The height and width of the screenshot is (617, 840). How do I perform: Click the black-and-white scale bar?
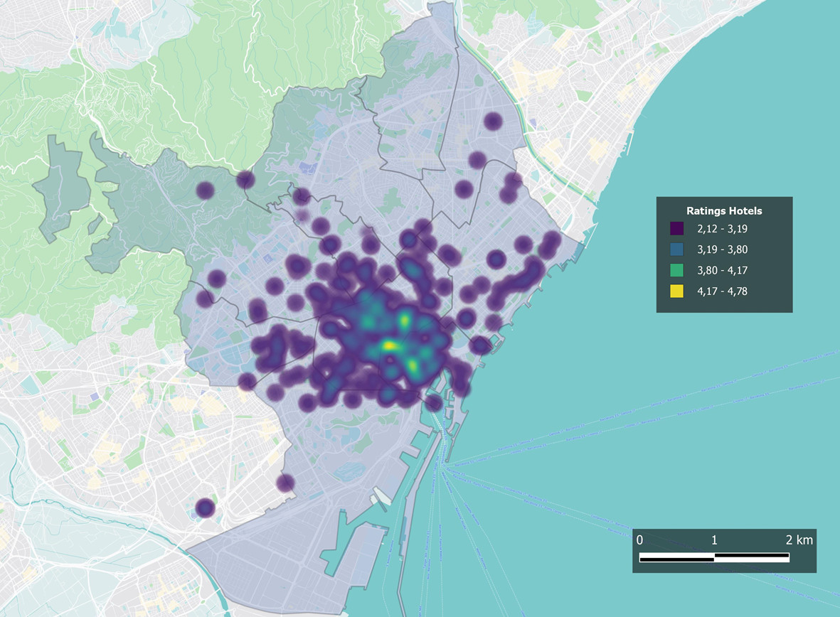click(714, 558)
